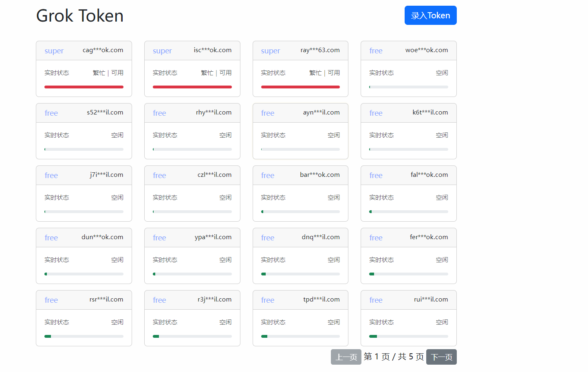This screenshot has width=588, height=372.
Task: Click progress bar on fer***ok.com card
Action: [409, 274]
